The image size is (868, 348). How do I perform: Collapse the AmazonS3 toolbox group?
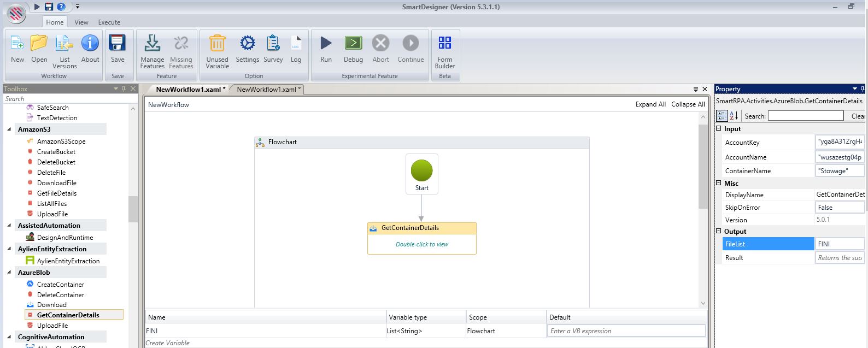(x=9, y=129)
